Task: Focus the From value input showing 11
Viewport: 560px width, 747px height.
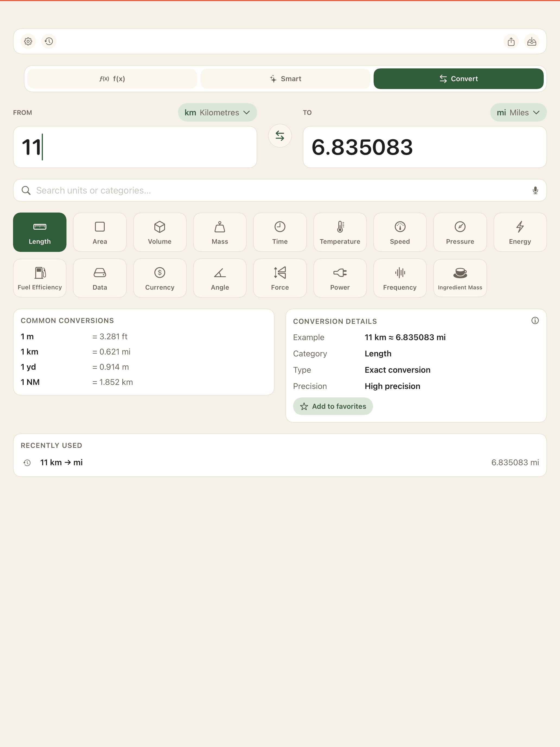Action: [135, 147]
